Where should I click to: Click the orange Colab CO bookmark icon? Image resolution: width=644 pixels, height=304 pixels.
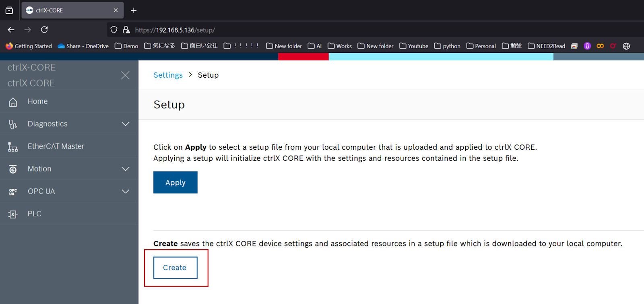600,46
